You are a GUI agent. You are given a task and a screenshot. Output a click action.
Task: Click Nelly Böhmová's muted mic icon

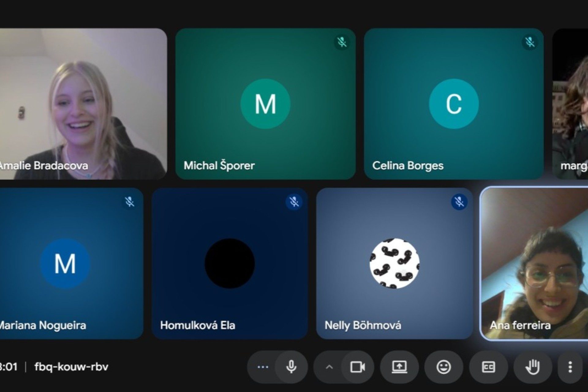459,202
